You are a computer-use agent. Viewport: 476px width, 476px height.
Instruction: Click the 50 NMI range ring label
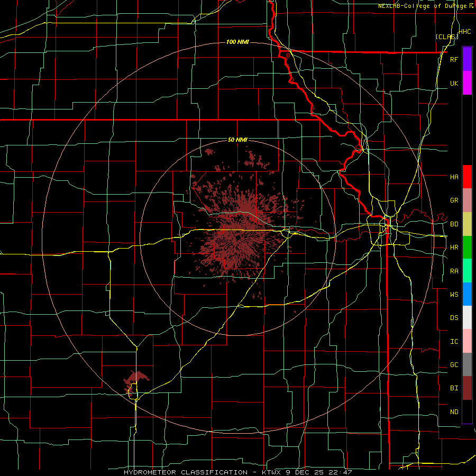237,140
